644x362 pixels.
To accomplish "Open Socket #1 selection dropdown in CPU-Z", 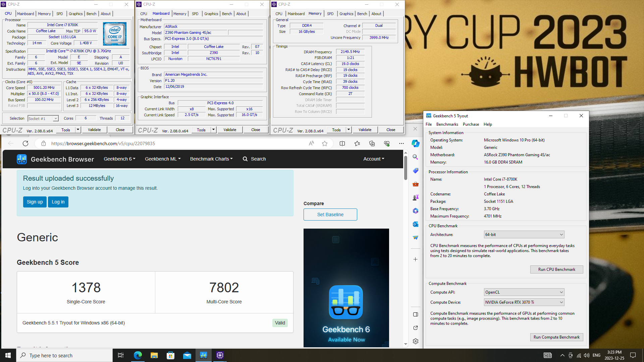I will click(43, 119).
